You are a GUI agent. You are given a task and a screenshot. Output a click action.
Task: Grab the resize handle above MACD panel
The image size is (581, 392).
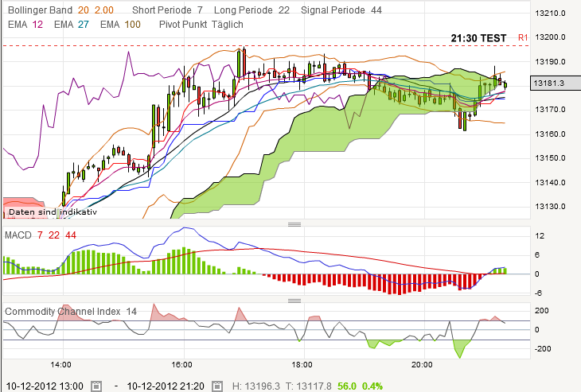[x=294, y=224]
